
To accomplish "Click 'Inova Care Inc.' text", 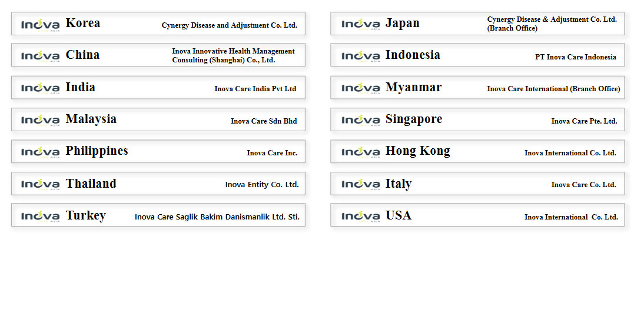I will [x=272, y=153].
